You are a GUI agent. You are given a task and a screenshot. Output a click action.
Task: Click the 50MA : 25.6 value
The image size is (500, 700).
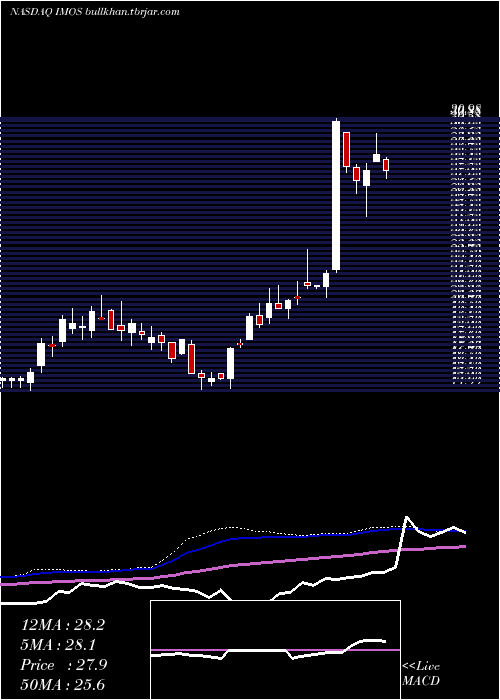click(63, 685)
